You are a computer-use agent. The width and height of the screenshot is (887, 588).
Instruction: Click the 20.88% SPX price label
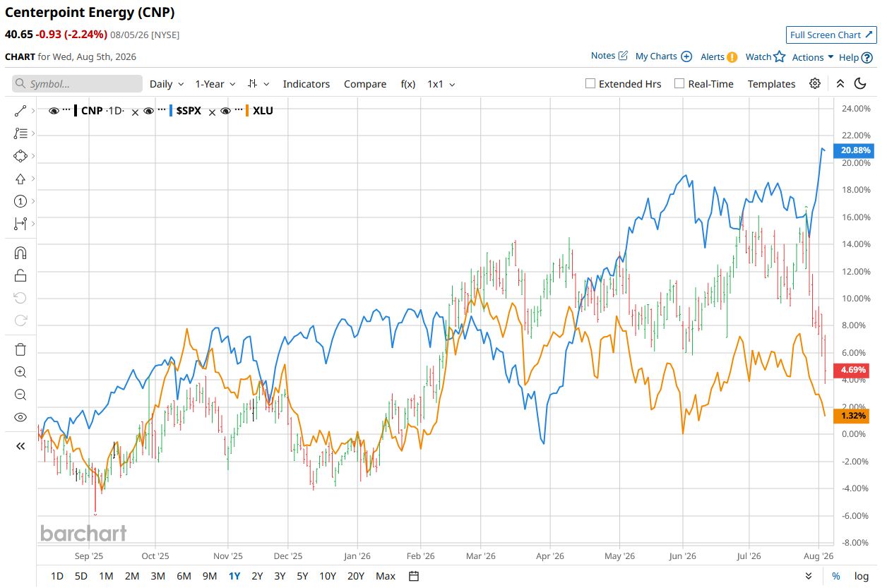(855, 150)
